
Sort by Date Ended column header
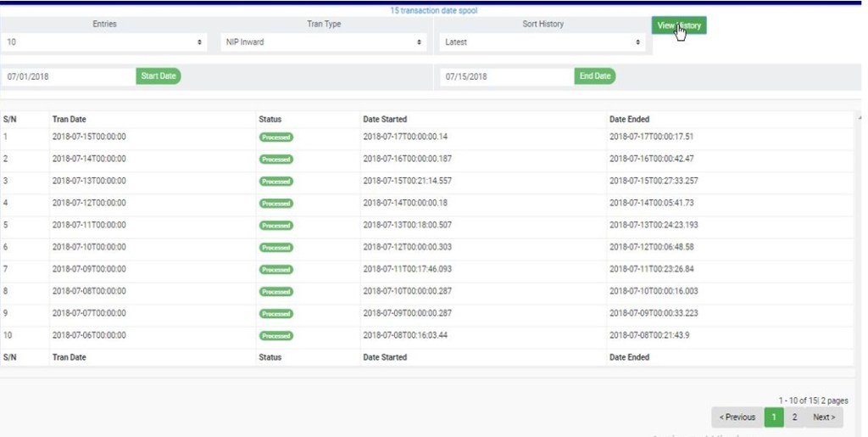click(x=629, y=120)
